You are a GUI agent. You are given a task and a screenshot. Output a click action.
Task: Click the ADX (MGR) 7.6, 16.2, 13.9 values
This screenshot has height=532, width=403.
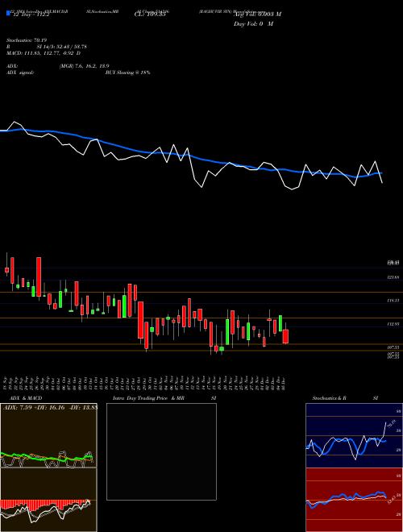[x=84, y=66]
